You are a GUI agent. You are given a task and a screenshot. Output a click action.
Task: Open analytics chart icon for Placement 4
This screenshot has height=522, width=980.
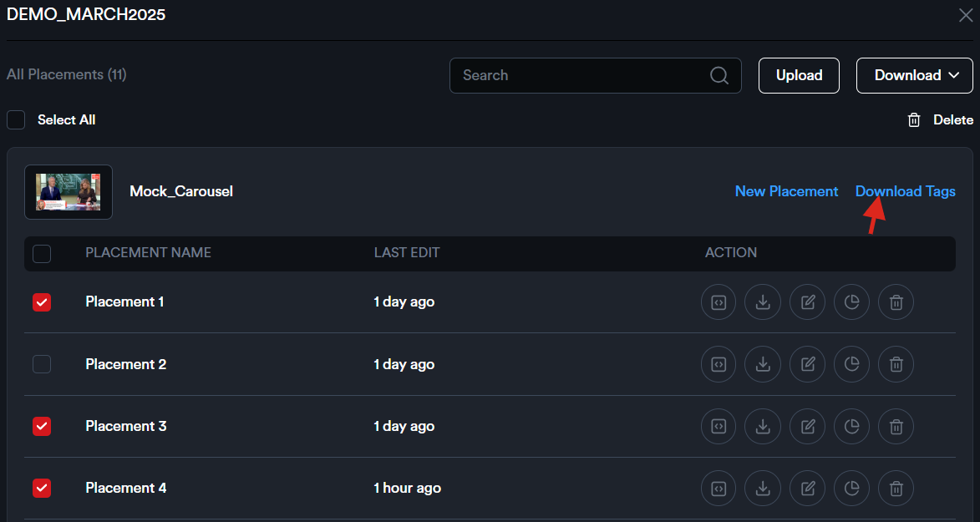[851, 488]
